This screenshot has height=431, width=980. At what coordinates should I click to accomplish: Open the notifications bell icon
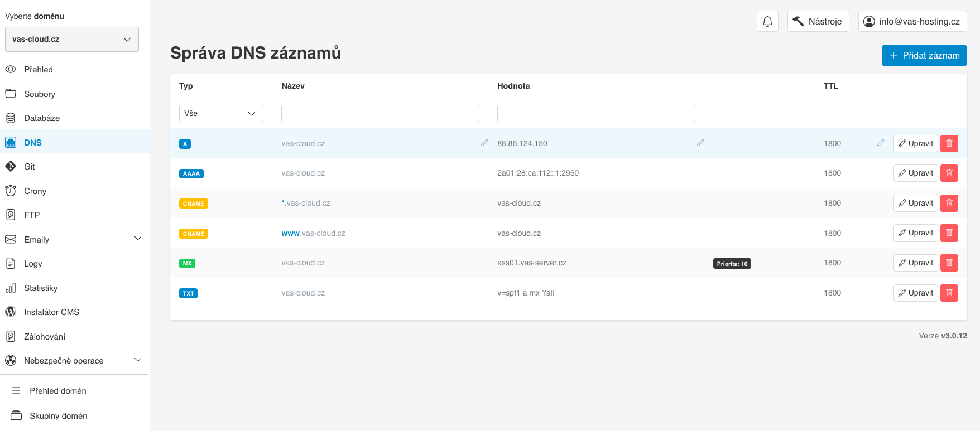tap(767, 22)
